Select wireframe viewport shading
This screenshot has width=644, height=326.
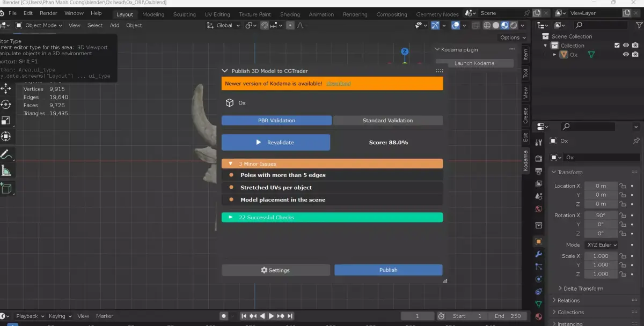(487, 25)
